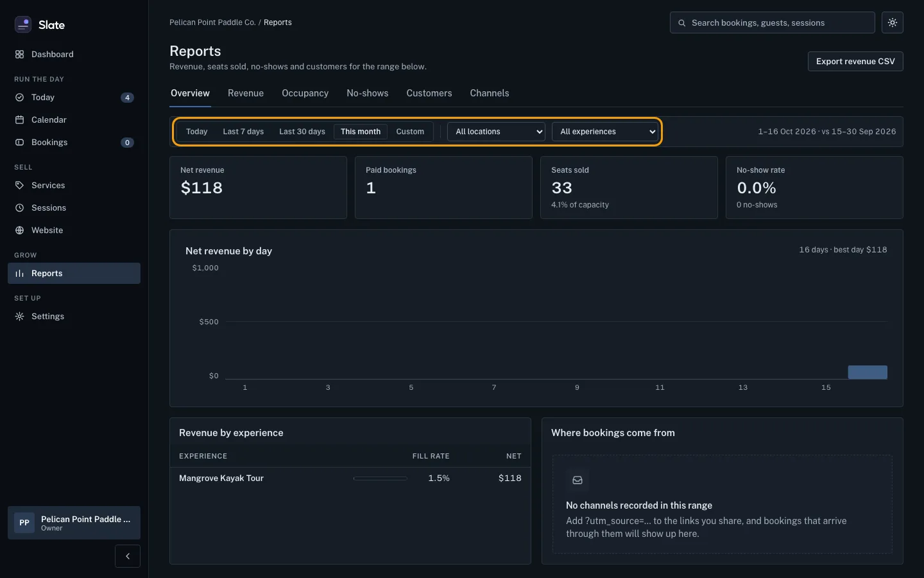
Task: Open the Customers tab
Action: (x=429, y=93)
